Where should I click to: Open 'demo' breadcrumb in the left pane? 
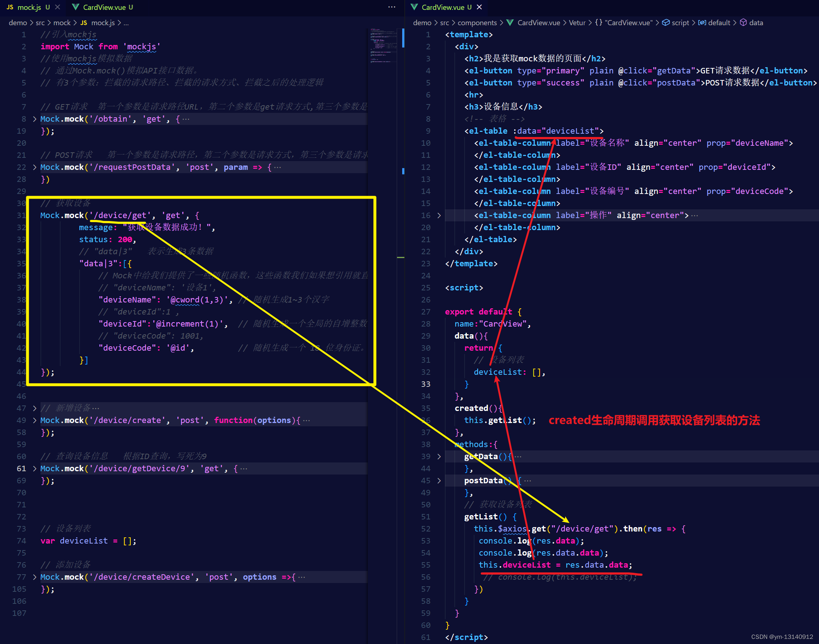click(x=18, y=23)
